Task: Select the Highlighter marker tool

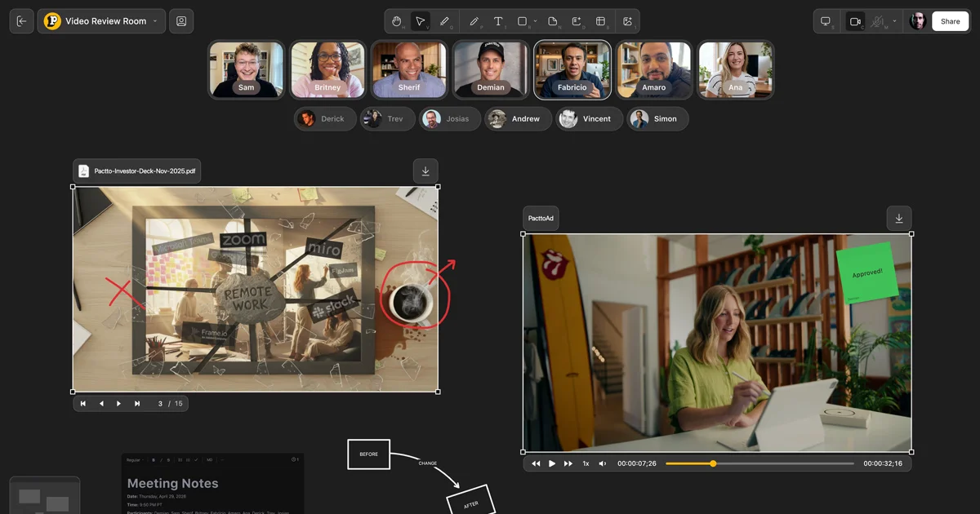Action: pyautogui.click(x=444, y=21)
